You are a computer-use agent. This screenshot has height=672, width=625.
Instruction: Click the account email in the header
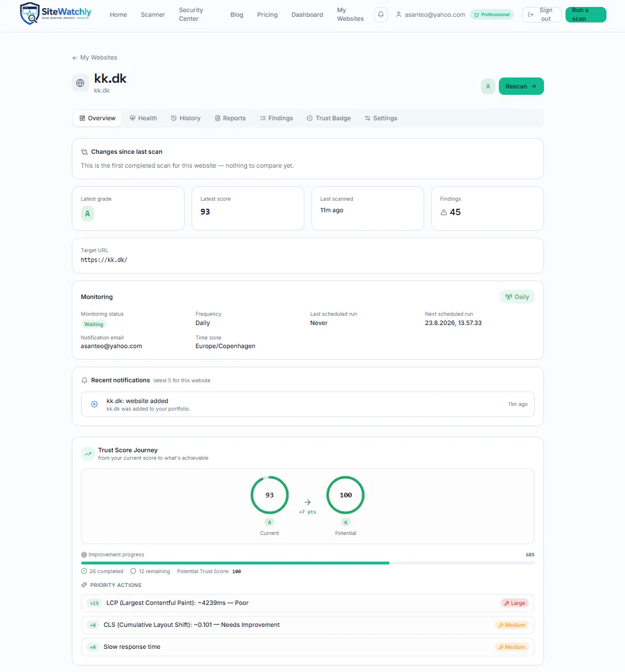(435, 14)
